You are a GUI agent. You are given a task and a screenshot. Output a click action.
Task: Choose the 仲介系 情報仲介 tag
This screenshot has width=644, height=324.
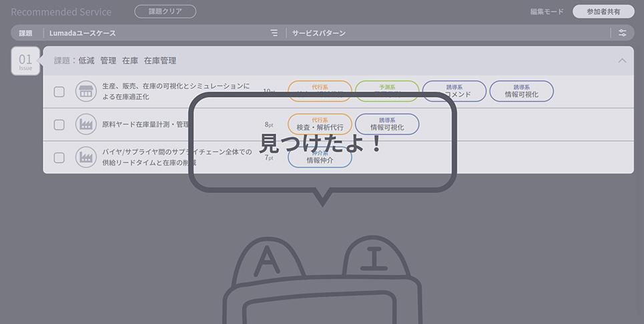320,158
